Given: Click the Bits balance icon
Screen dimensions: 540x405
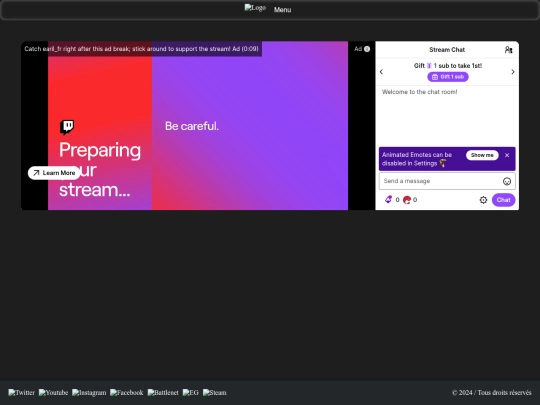Looking at the screenshot, I should (388, 199).
